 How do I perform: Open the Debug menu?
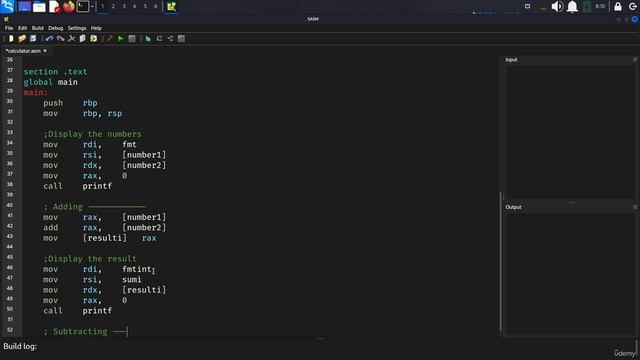point(56,28)
